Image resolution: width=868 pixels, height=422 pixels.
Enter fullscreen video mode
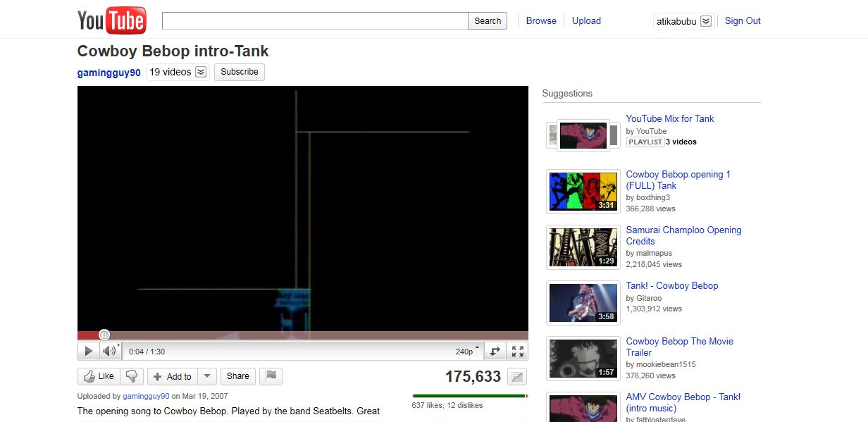(517, 351)
